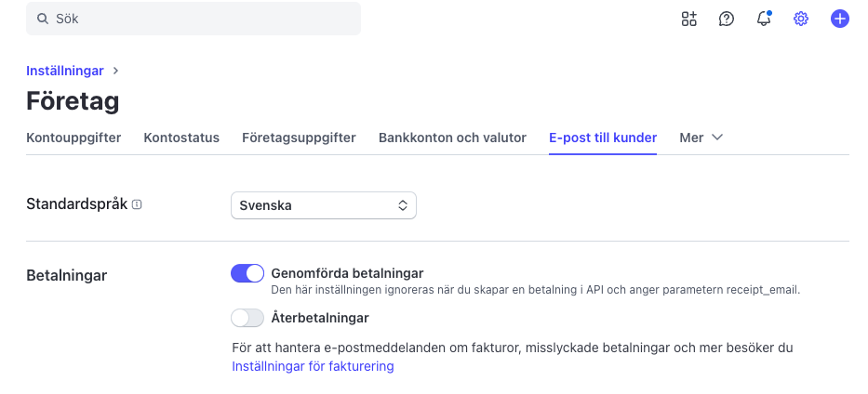
Task: Open the help chat icon
Action: 727,19
